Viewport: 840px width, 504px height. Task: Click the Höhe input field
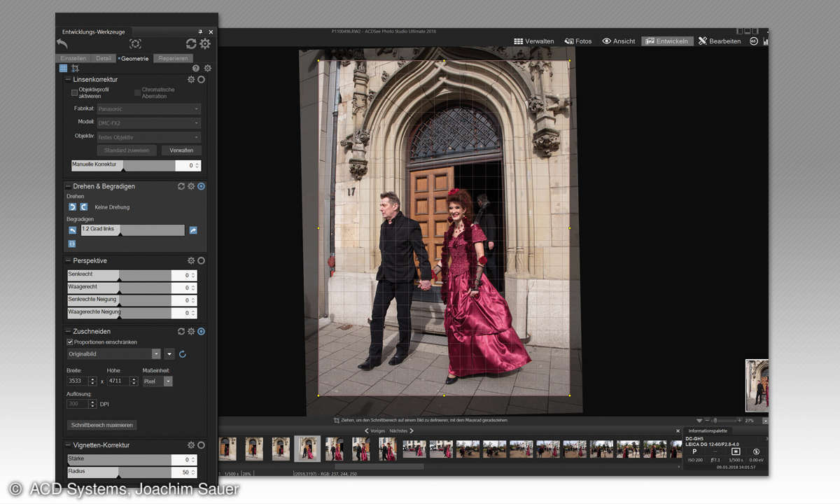(118, 381)
